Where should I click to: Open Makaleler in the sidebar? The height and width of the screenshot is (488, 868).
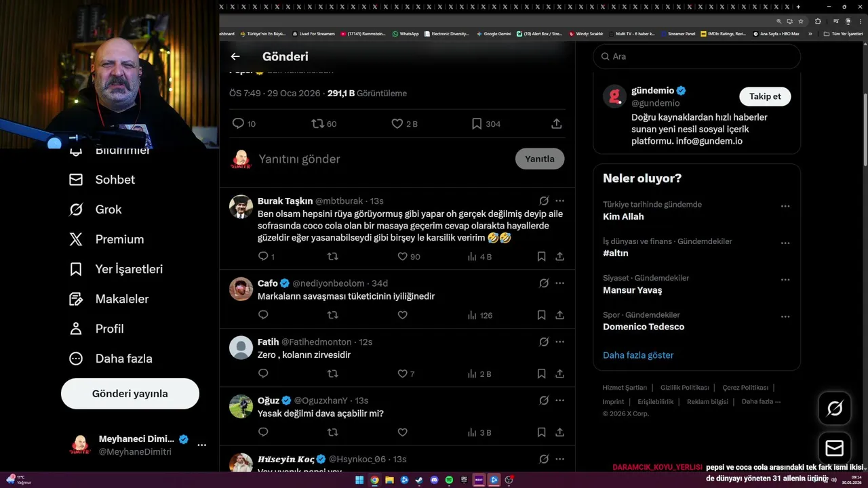pyautogui.click(x=109, y=299)
